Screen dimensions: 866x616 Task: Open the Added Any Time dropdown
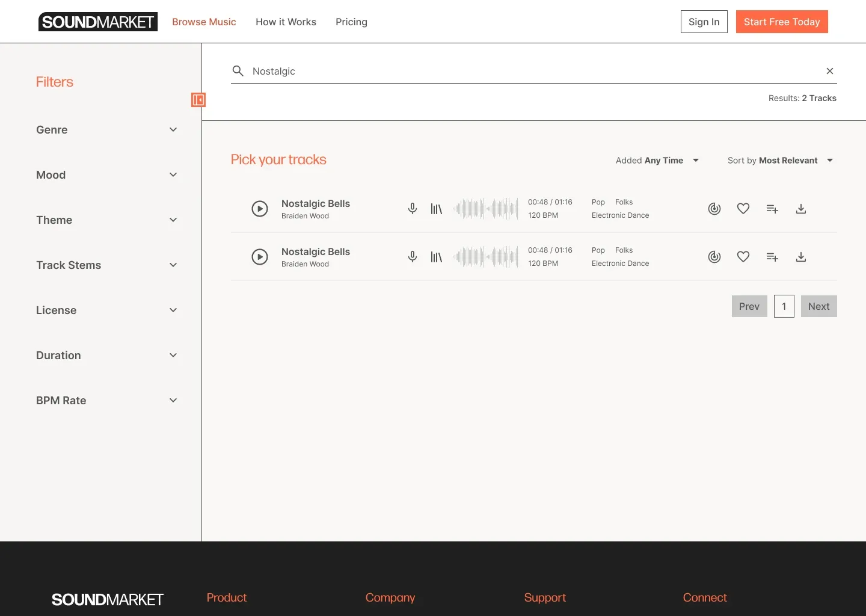pos(657,161)
